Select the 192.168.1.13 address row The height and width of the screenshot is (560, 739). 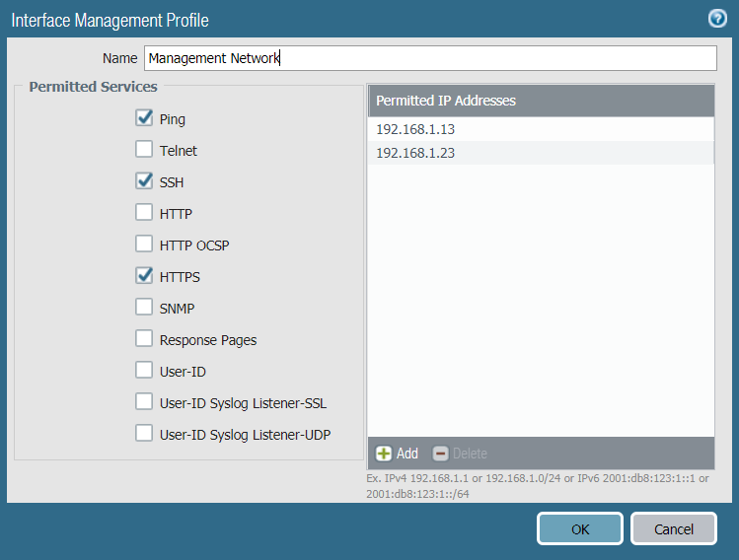(541, 129)
